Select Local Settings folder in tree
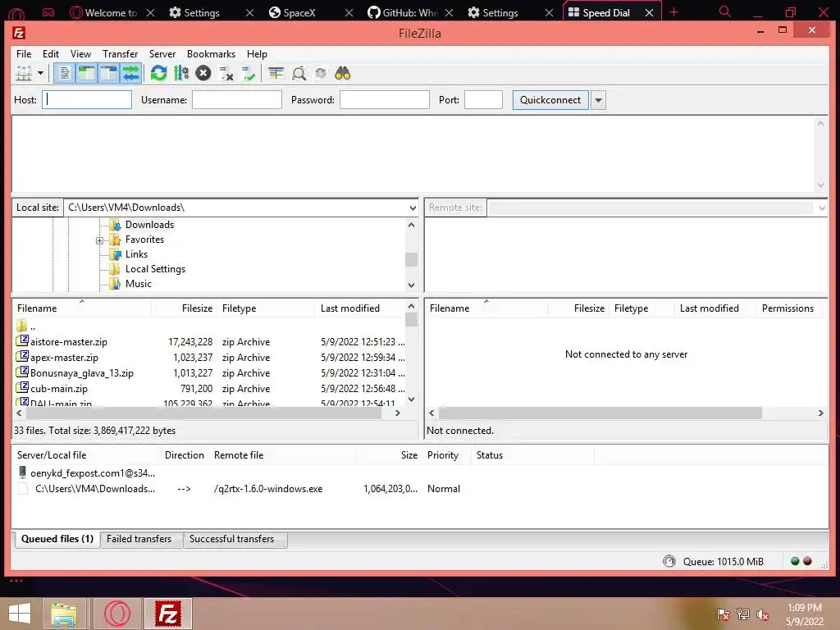The width and height of the screenshot is (840, 630). 155,269
